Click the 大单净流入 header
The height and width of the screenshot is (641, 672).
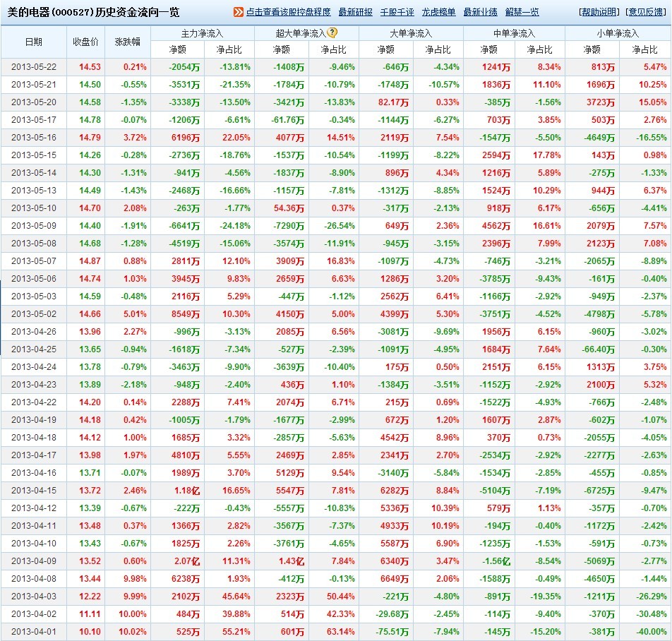411,33
